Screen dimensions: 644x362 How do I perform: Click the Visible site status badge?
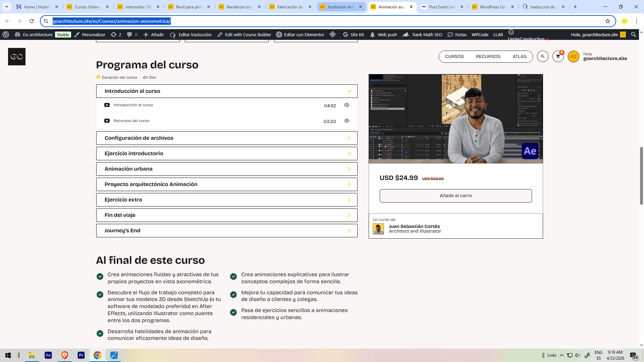click(x=63, y=35)
